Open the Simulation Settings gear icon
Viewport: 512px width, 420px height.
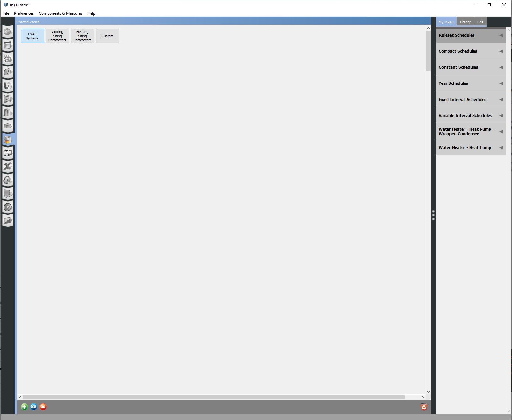(x=8, y=180)
